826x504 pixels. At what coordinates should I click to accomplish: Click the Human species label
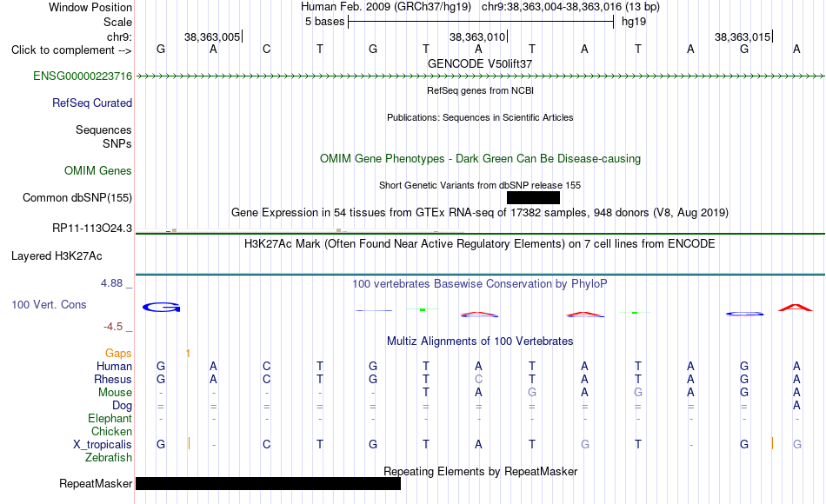click(114, 366)
